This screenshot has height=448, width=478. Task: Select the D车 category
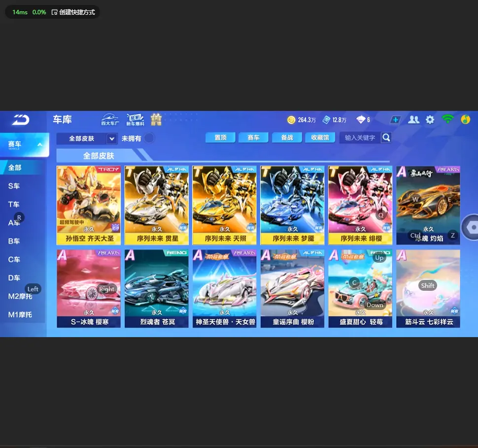14,278
